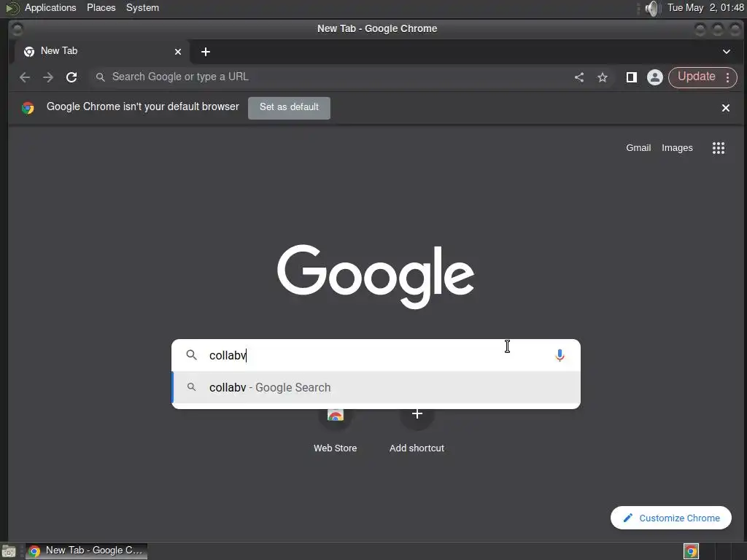
Task: Click the Google logo
Action: pos(376,276)
